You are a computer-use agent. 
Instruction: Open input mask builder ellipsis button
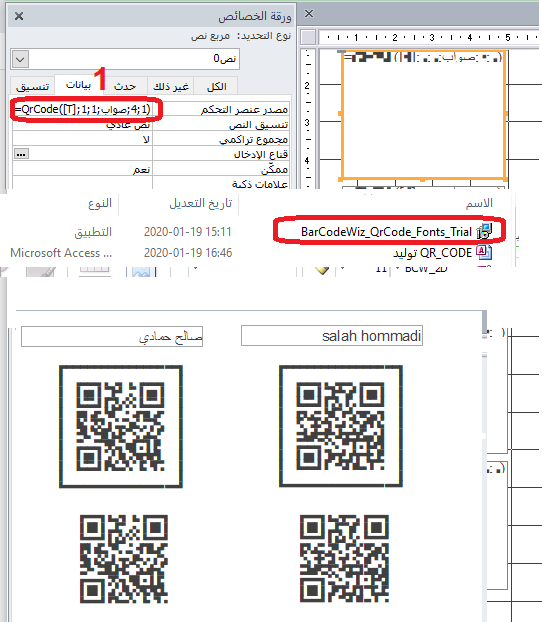21,154
